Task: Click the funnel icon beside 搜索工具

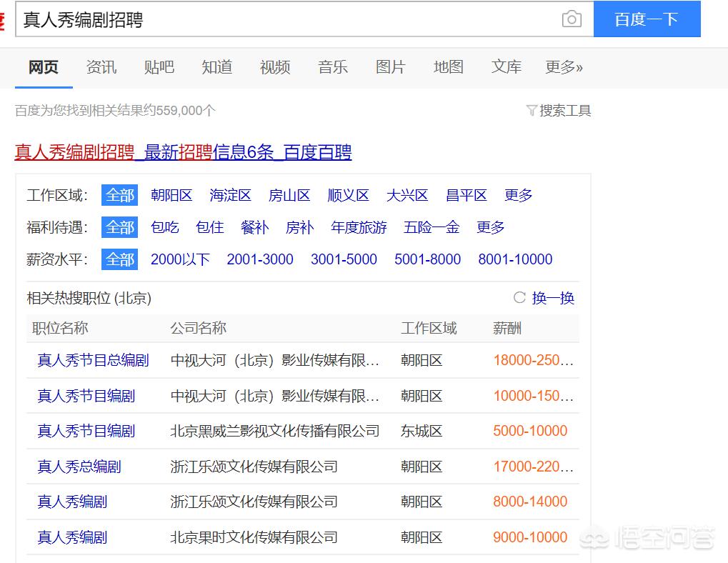Action: [x=531, y=111]
